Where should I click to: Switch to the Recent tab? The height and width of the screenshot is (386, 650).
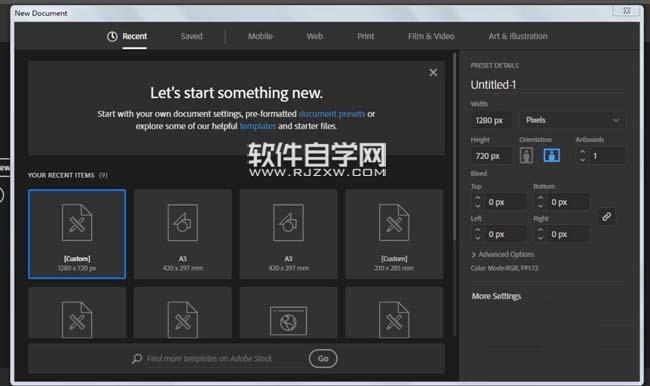tap(134, 36)
